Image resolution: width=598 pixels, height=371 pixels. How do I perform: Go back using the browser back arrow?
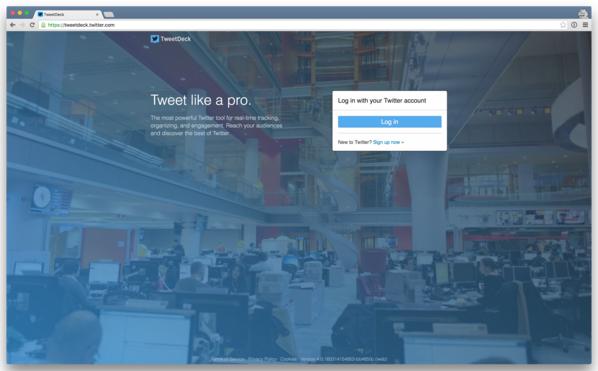[x=13, y=25]
